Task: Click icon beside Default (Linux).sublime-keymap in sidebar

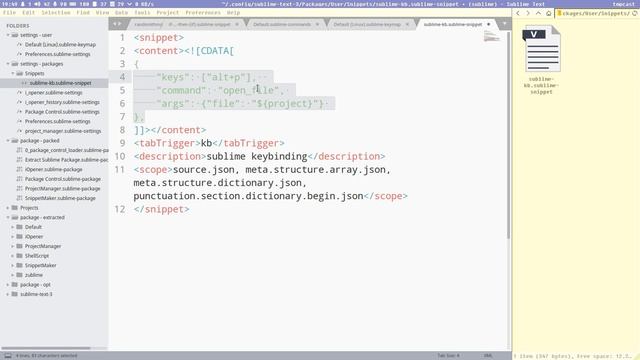Action: (19, 44)
